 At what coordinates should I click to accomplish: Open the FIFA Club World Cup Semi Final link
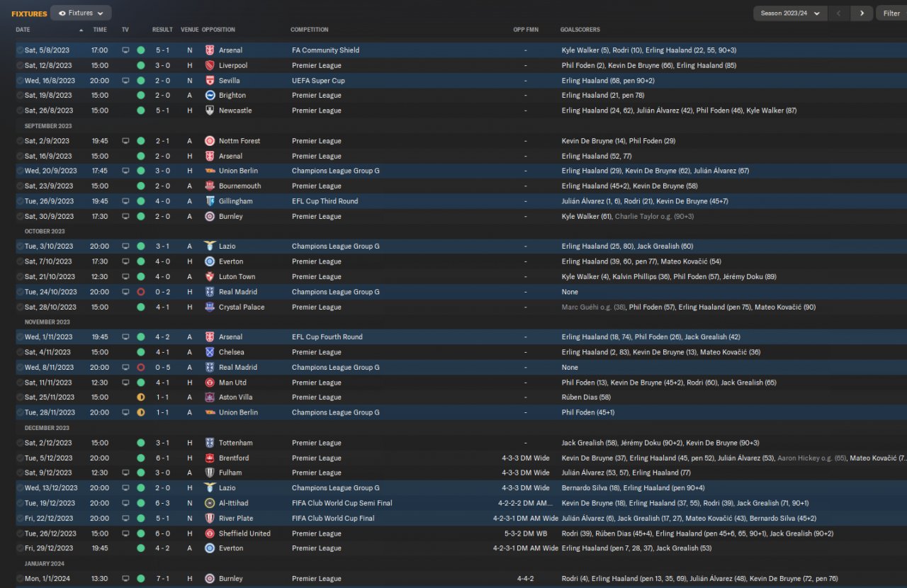coord(342,503)
